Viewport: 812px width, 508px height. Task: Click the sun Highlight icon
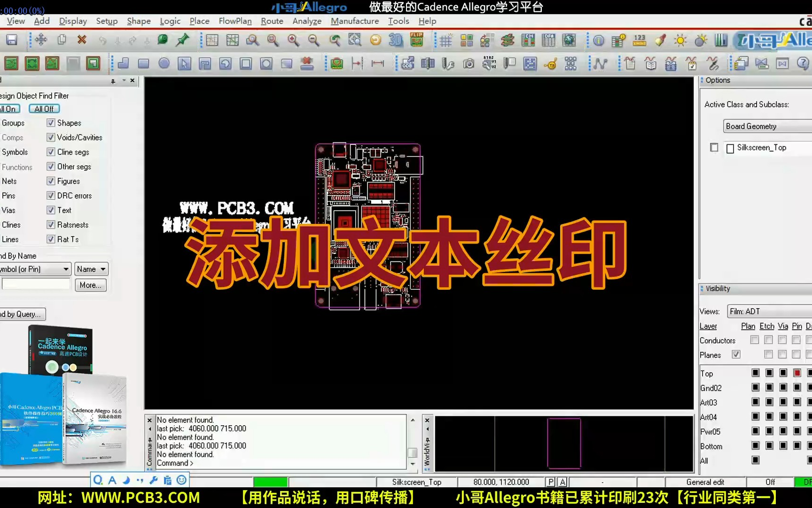680,40
